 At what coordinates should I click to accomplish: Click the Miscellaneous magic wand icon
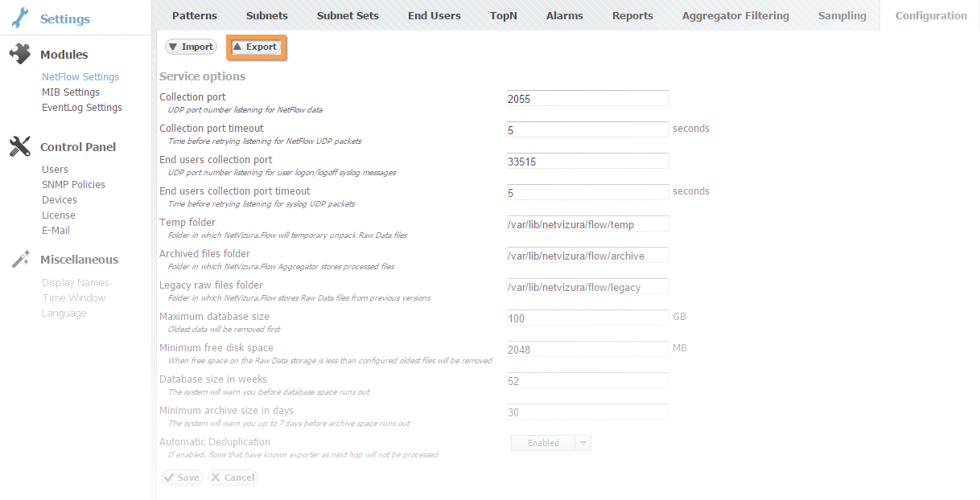coord(20,259)
